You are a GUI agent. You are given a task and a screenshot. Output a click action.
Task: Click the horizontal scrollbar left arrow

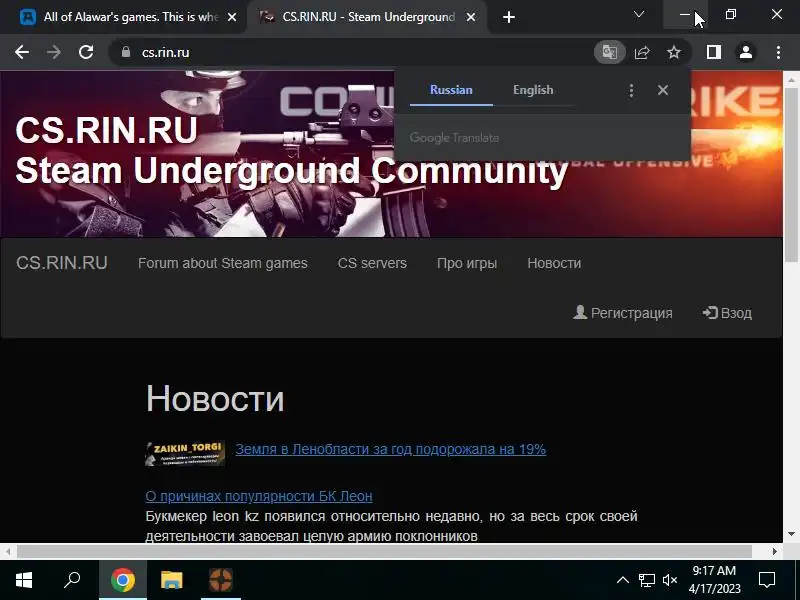tap(8, 552)
